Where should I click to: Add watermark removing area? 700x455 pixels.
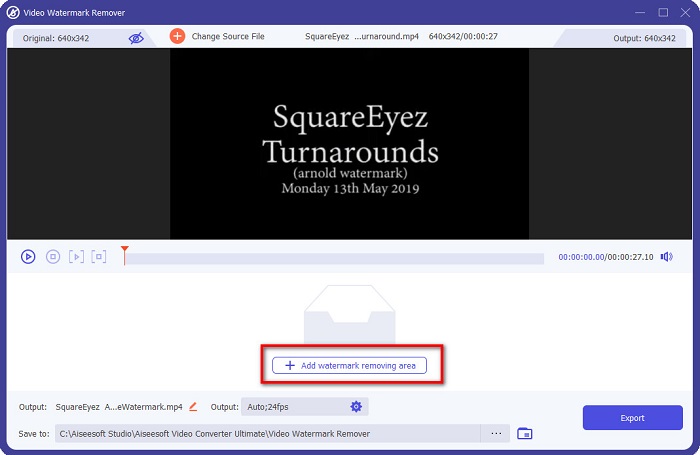tap(349, 365)
